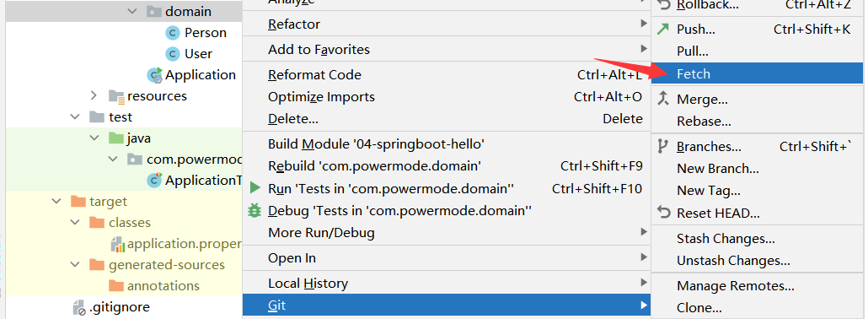Image resolution: width=868 pixels, height=319 pixels.
Task: Collapse the target folder
Action: (x=56, y=202)
